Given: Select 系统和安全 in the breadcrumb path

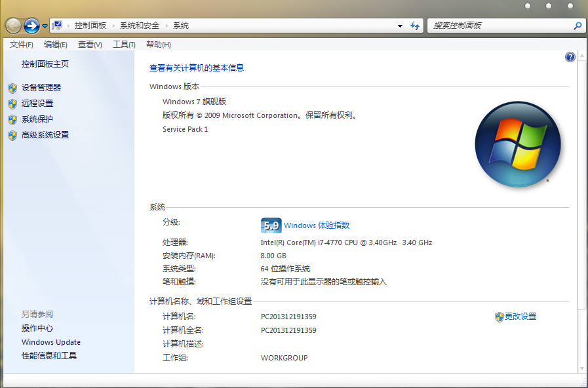Looking at the screenshot, I should pos(140,26).
